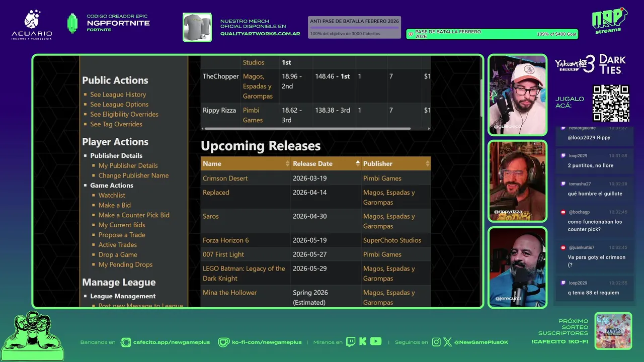Open Saros game link
Image resolution: width=644 pixels, height=362 pixels.
(211, 216)
